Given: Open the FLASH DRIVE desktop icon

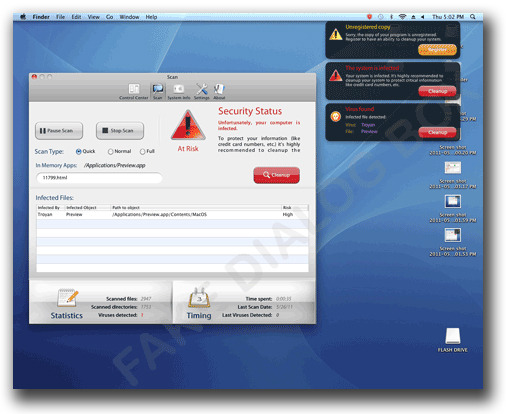Looking at the screenshot, I should [453, 336].
